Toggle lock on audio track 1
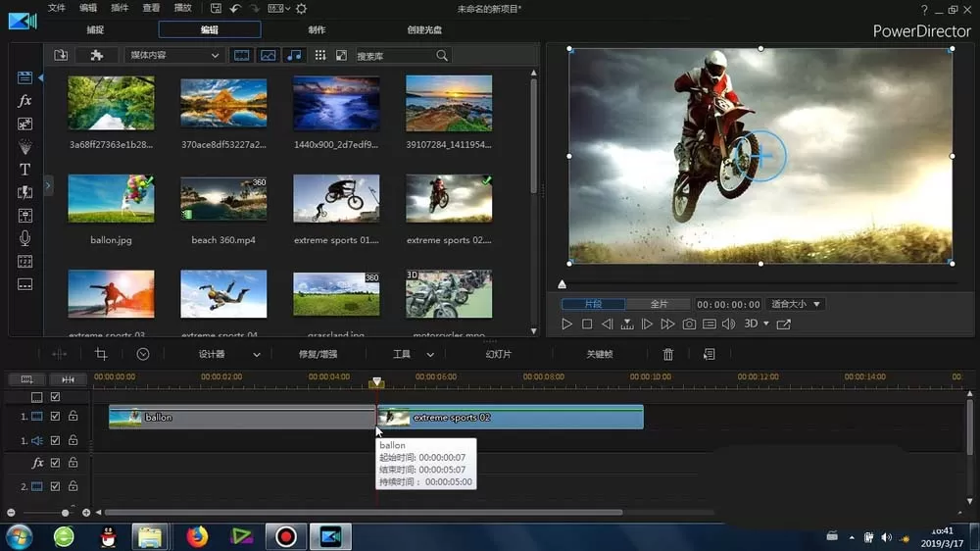Screen dimensions: 980x551 coord(73,440)
